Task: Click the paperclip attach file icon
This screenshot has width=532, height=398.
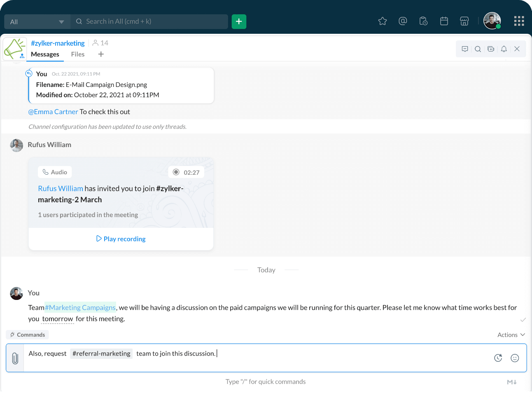Action: (x=15, y=358)
